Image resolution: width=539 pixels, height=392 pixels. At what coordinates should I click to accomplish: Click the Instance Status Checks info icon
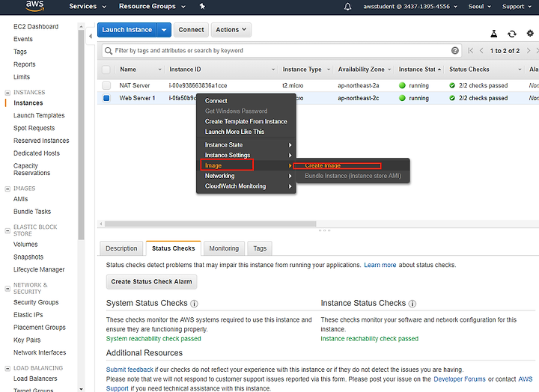[412, 304]
